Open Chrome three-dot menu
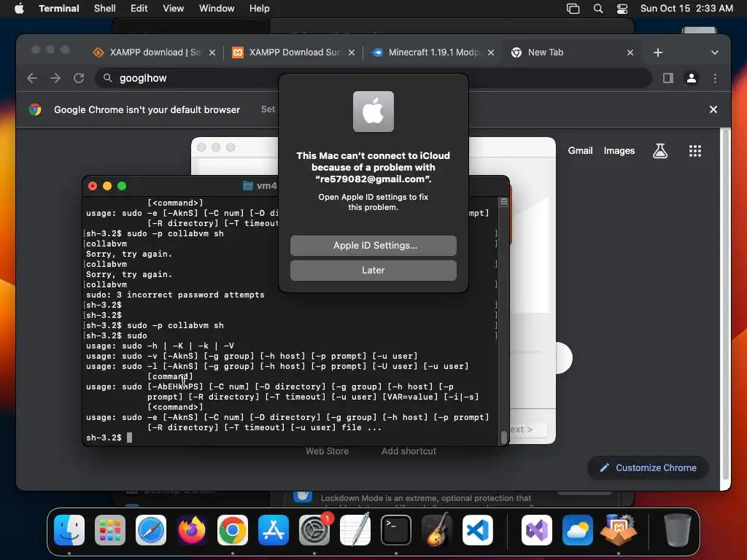The height and width of the screenshot is (560, 747). point(715,78)
